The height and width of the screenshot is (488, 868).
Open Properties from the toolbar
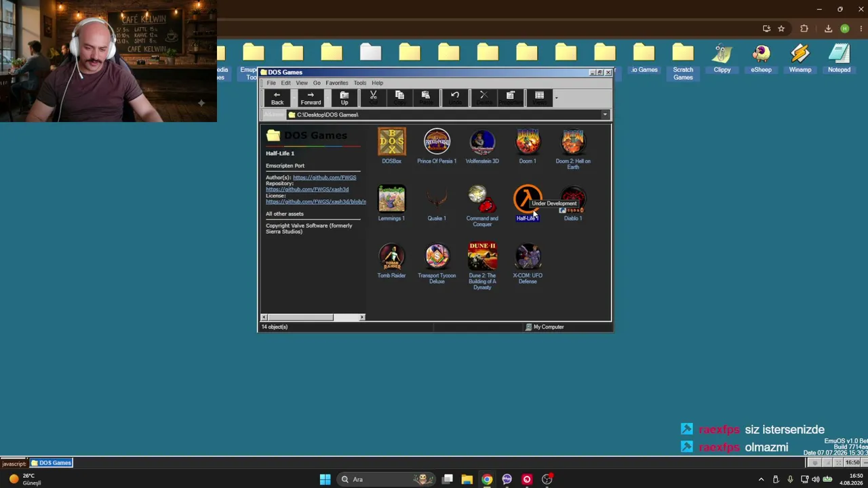(x=511, y=98)
